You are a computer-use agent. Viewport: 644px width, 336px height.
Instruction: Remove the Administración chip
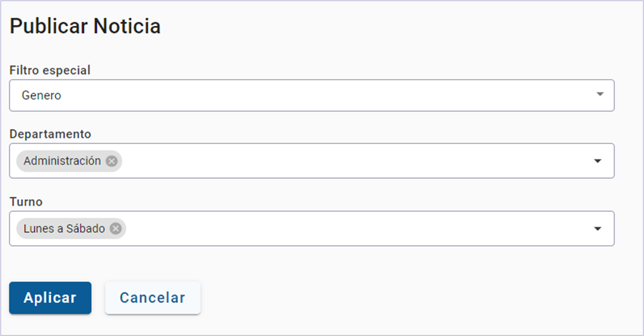point(112,161)
